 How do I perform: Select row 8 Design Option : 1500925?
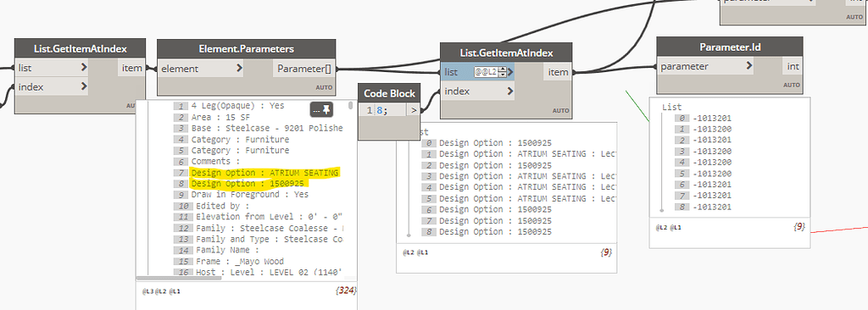(x=248, y=183)
